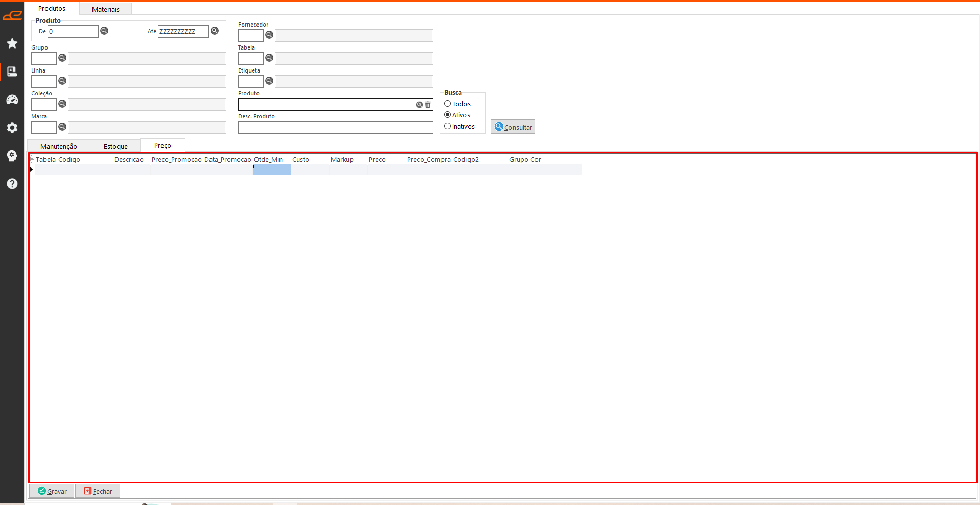The width and height of the screenshot is (980, 505).
Task: Click the search icon next to Marca field
Action: [x=62, y=127]
